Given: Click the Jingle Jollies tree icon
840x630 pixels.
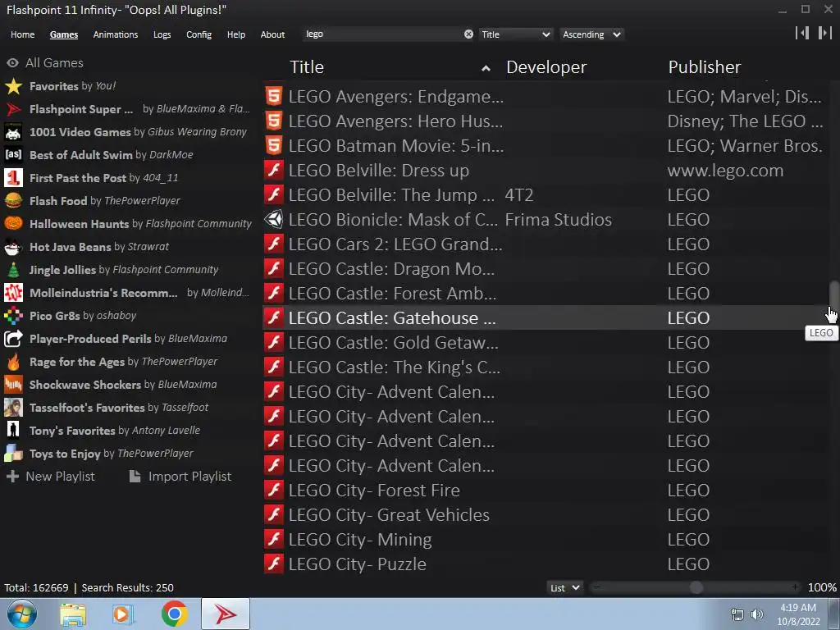Looking at the screenshot, I should click(13, 269).
